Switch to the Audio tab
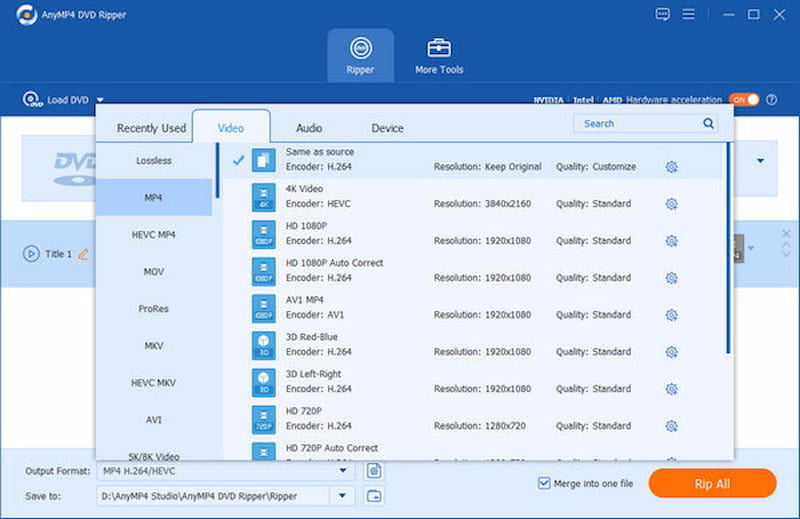 click(309, 128)
